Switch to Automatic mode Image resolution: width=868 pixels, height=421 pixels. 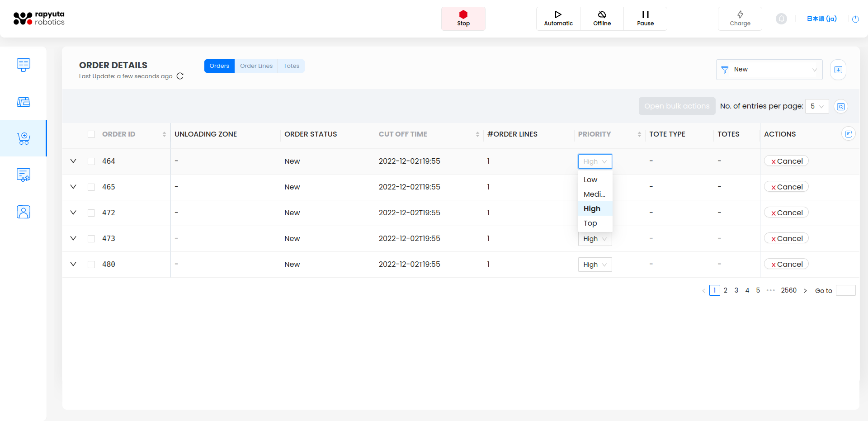click(558, 19)
